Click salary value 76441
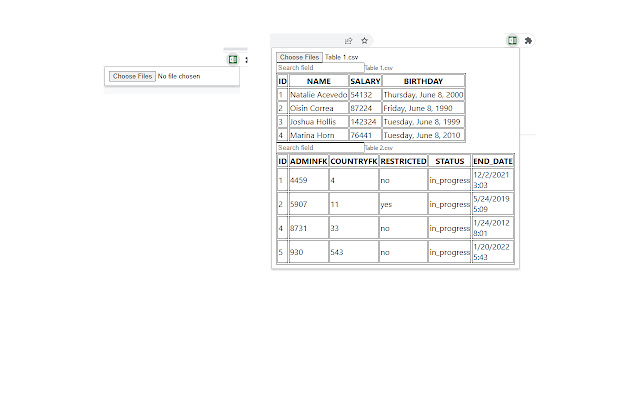Screen dimensions: 640x400 pyautogui.click(x=365, y=135)
